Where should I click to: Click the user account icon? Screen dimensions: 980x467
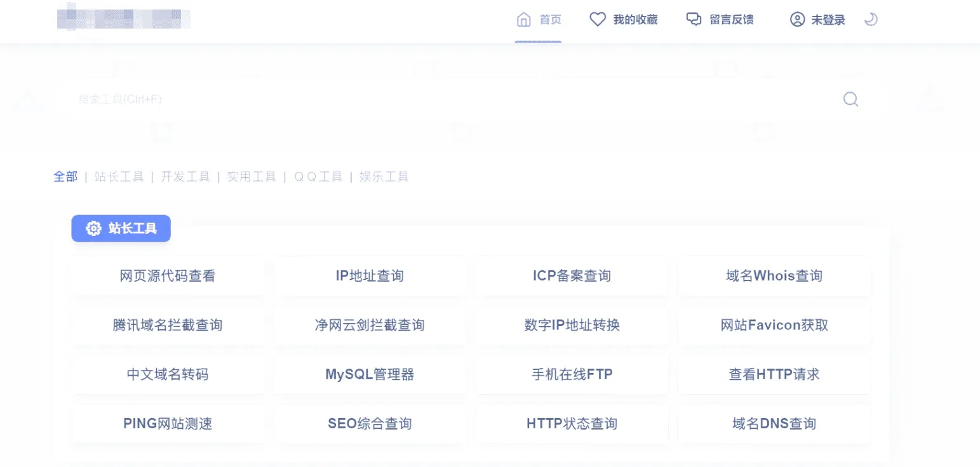click(797, 20)
